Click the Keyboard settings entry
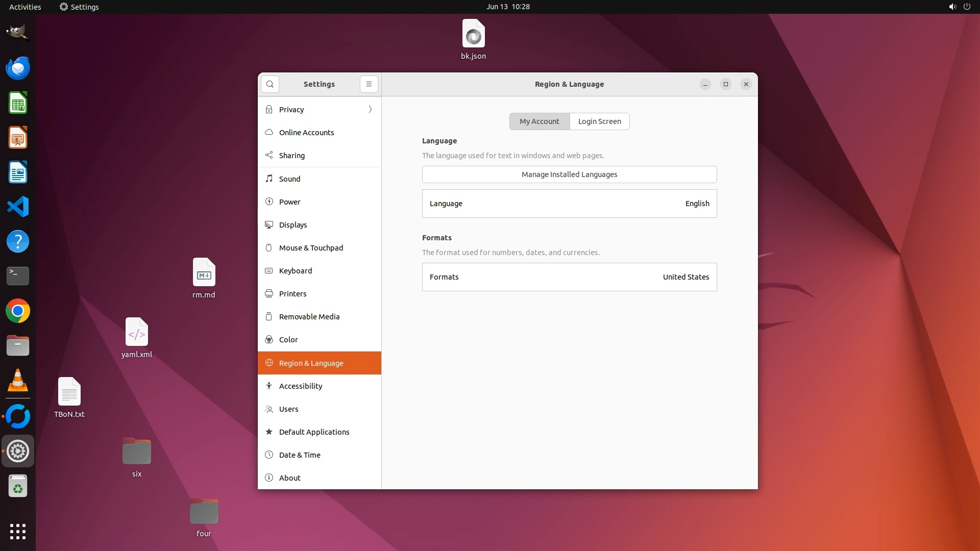 295,271
